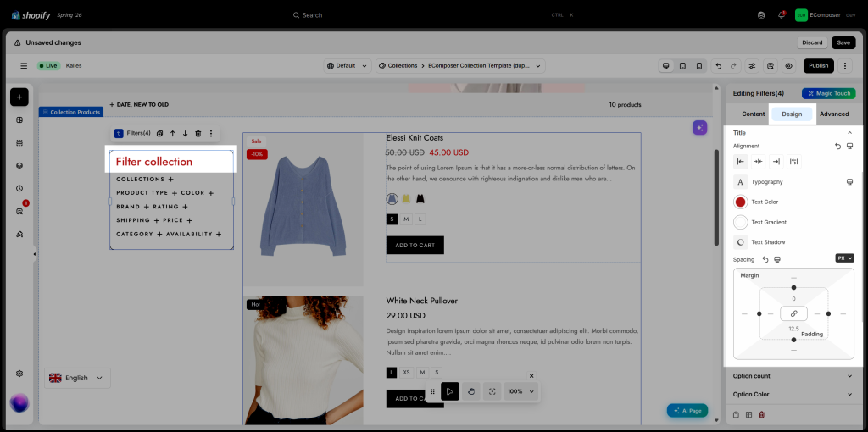Select the pointer tool in floating toolbar
868x432 pixels.
coord(450,391)
